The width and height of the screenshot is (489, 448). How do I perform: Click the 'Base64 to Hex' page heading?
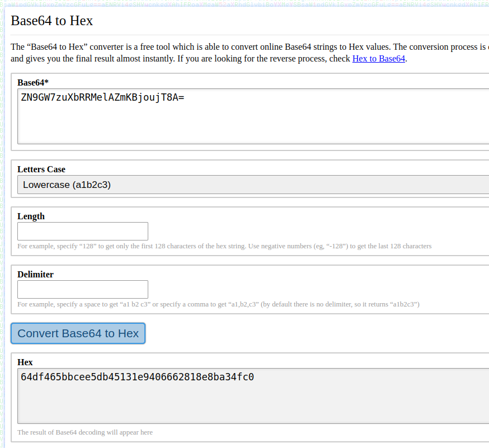[52, 21]
